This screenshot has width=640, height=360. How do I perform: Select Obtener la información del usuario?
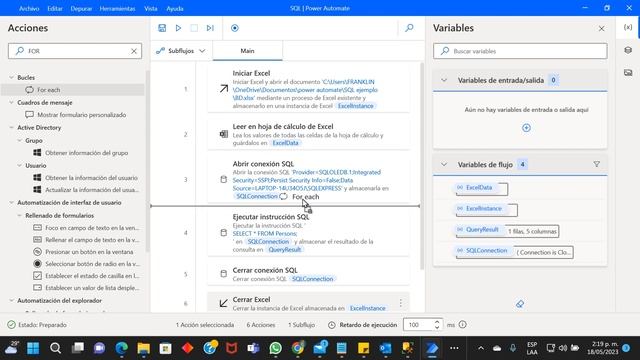tap(91, 178)
